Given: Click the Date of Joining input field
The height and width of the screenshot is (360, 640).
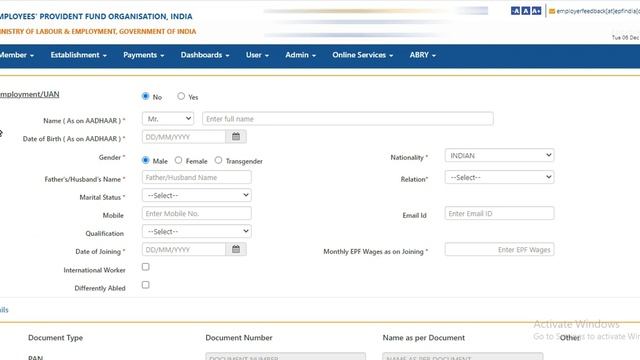Looking at the screenshot, I should tap(184, 249).
